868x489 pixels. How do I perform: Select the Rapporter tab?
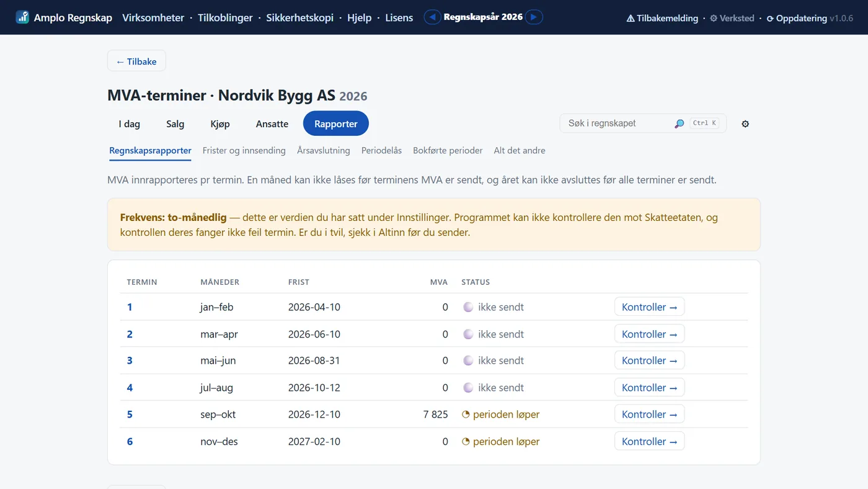tap(336, 123)
